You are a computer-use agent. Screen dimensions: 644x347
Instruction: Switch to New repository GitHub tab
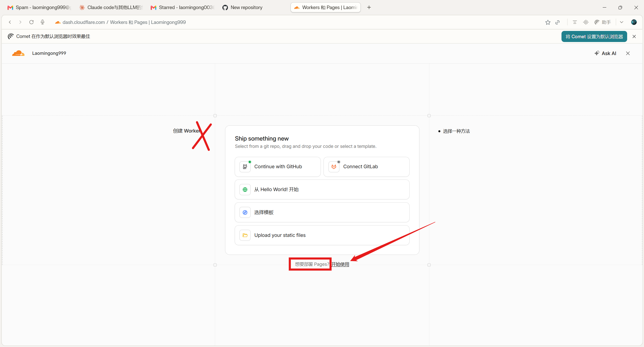pos(254,8)
